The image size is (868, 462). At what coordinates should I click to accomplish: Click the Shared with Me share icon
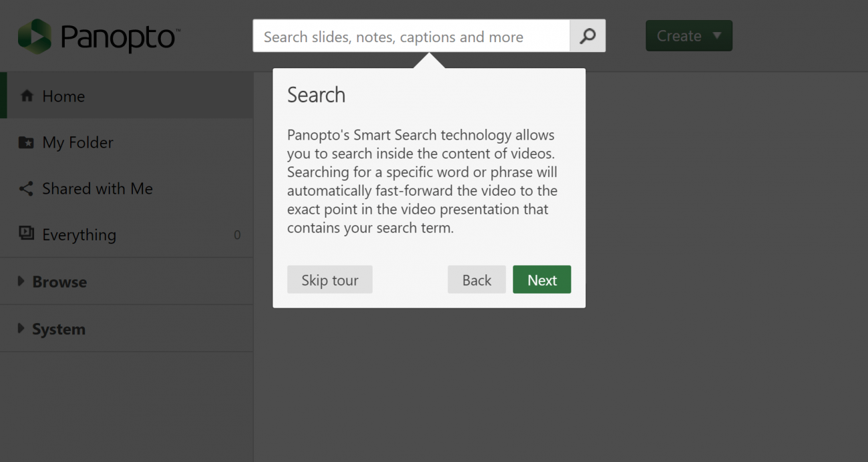click(27, 189)
